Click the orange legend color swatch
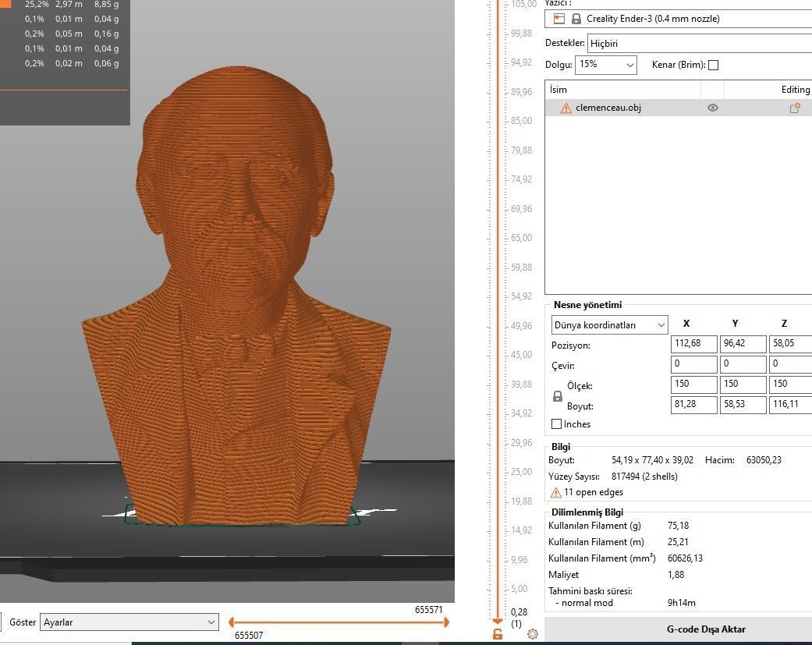812x645 pixels. pos(5,4)
